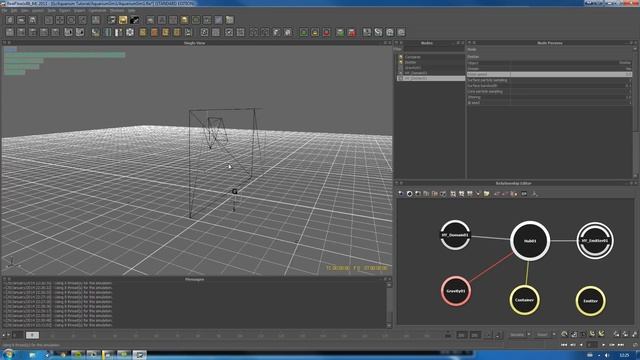
Task: Click the volume icon in system tray
Action: tap(607, 355)
